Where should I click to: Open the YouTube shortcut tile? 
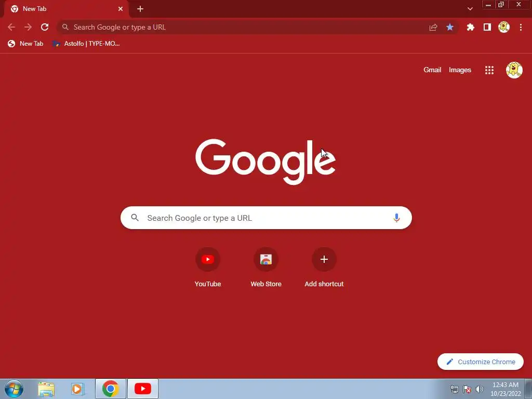(x=208, y=268)
